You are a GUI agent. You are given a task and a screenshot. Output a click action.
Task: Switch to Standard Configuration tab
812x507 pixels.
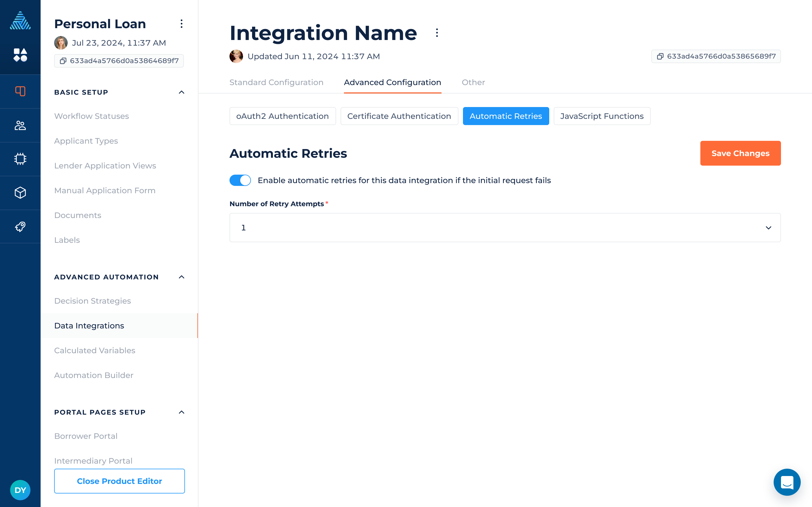tap(276, 83)
